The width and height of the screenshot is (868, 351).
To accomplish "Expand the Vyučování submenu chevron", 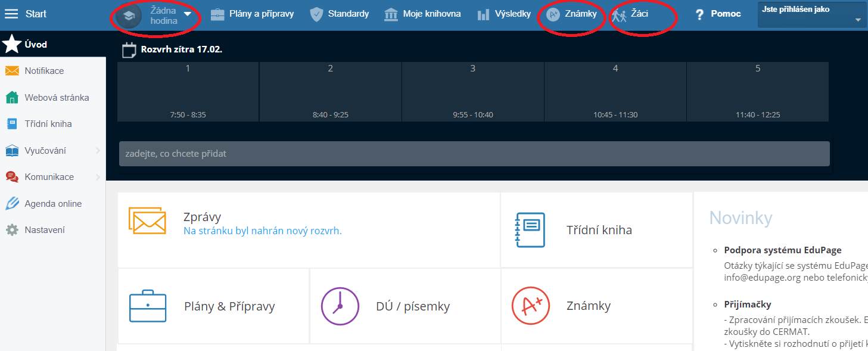I will [98, 151].
